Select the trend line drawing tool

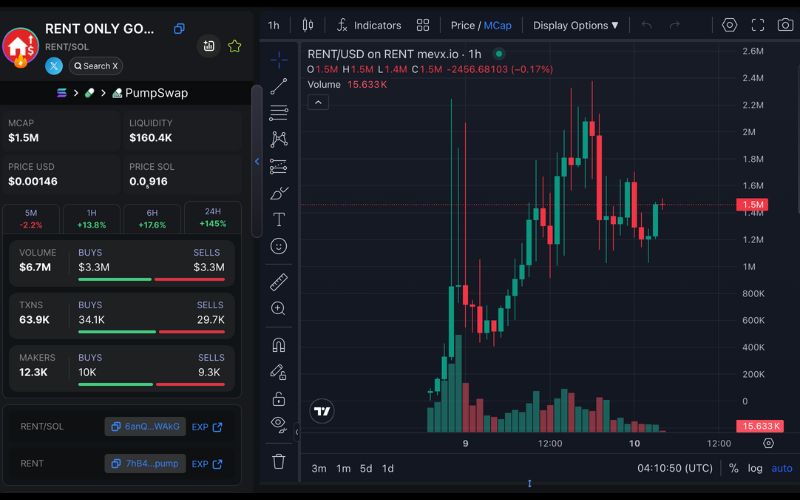[x=279, y=86]
